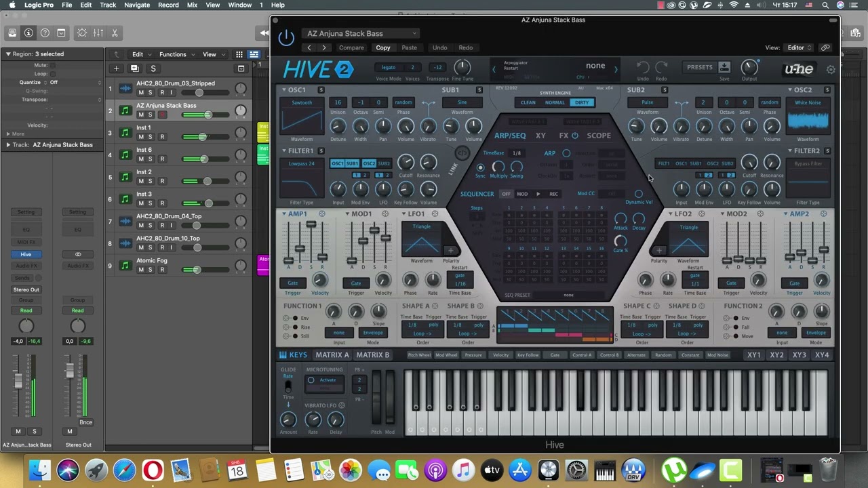868x488 pixels.
Task: Click the AMP1 Sustain fader
Action: pos(311,224)
